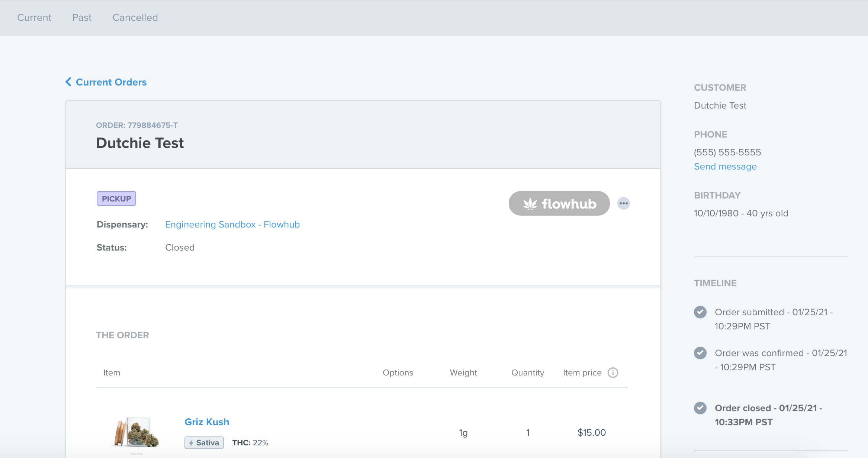Click the Item price info icon
The height and width of the screenshot is (458, 868).
[x=613, y=372]
